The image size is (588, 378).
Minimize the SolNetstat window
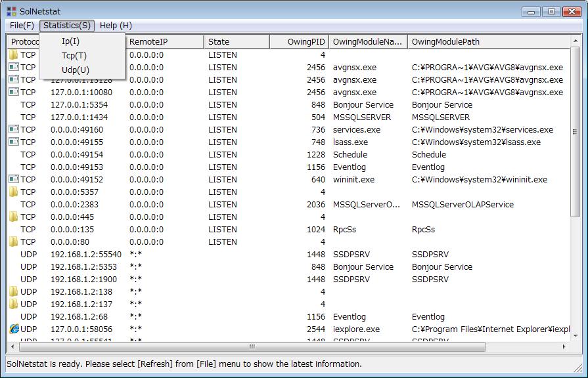(531, 12)
